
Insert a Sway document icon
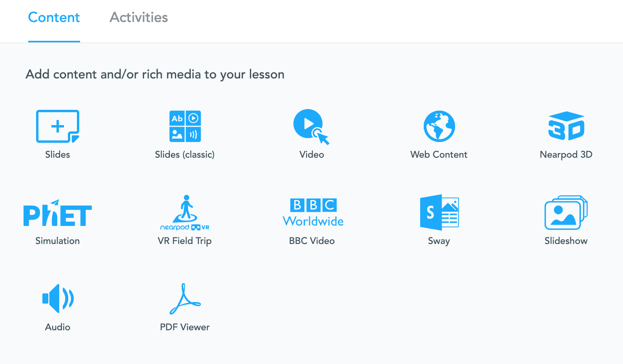(439, 212)
